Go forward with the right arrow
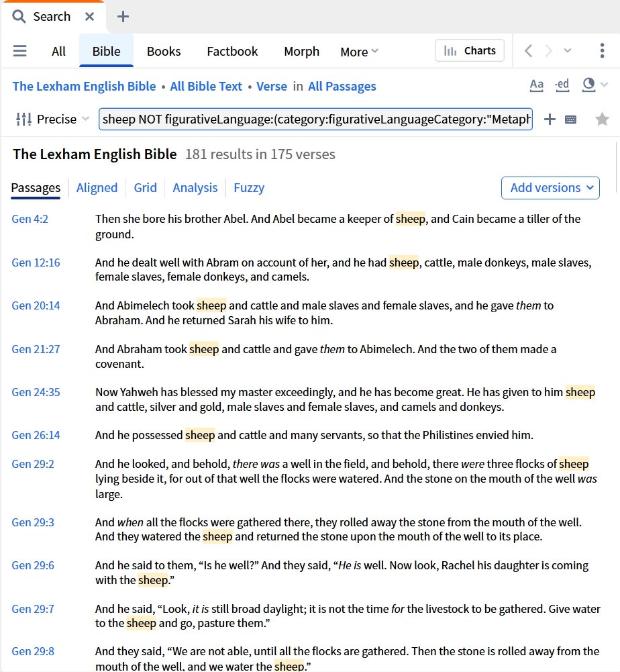 coord(548,50)
